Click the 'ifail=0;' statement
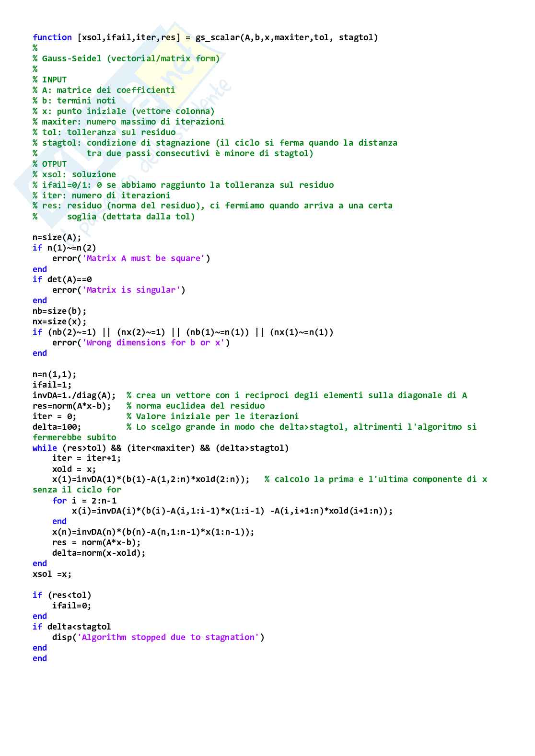 click(x=72, y=606)
